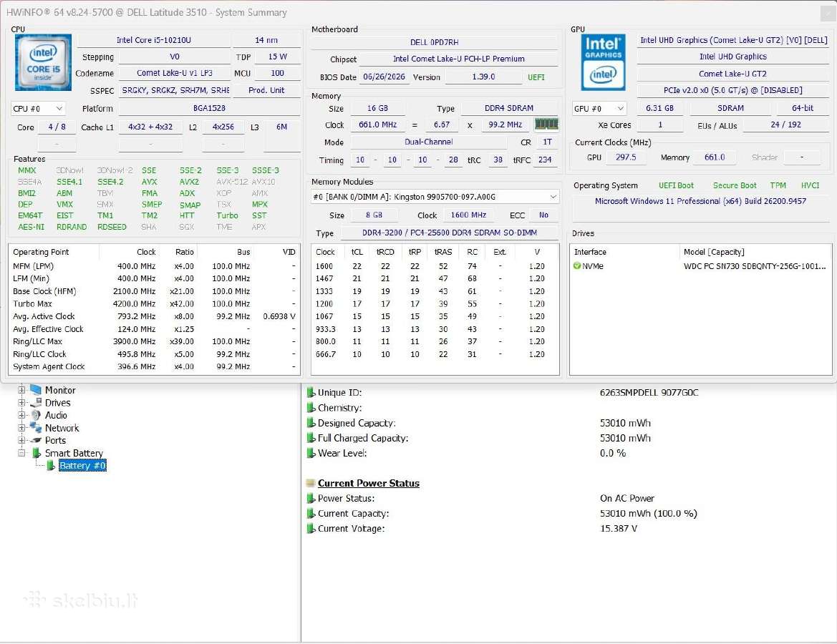This screenshot has height=644, width=837.
Task: Click the 53010 mWh Designed Capacity value
Action: [x=625, y=423]
